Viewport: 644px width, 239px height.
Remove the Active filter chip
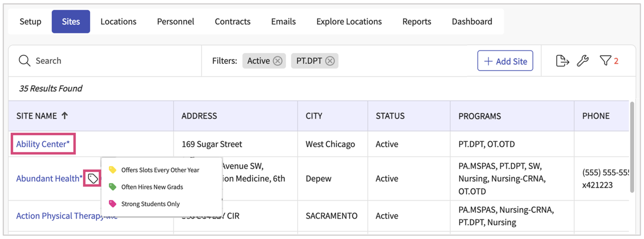(x=277, y=61)
